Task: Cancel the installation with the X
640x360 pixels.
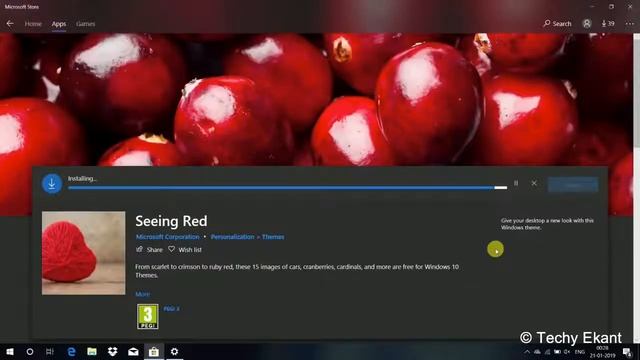Action: tap(534, 183)
